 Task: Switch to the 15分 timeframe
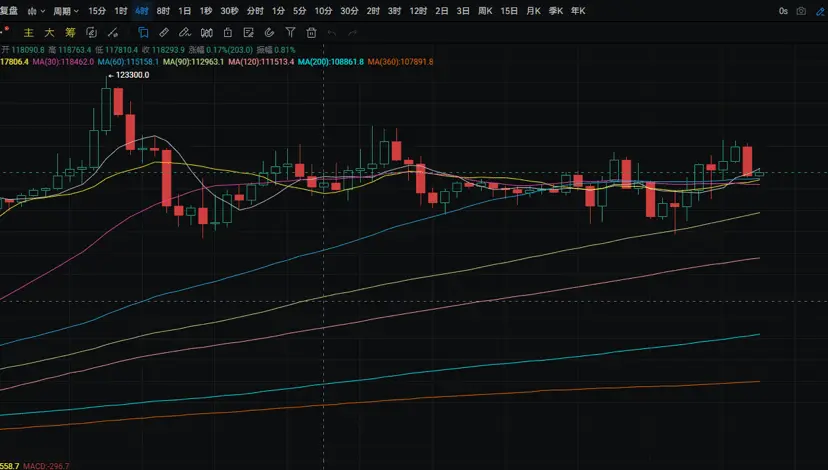97,11
